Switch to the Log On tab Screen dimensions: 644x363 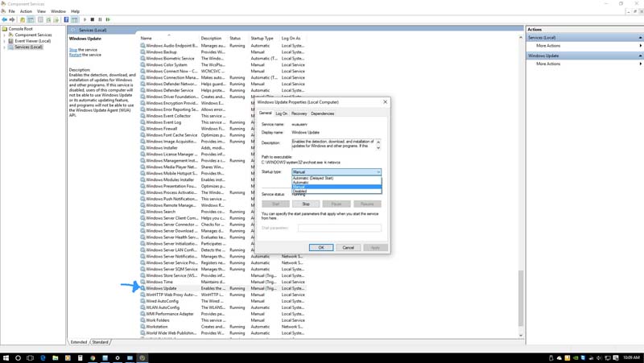point(282,113)
